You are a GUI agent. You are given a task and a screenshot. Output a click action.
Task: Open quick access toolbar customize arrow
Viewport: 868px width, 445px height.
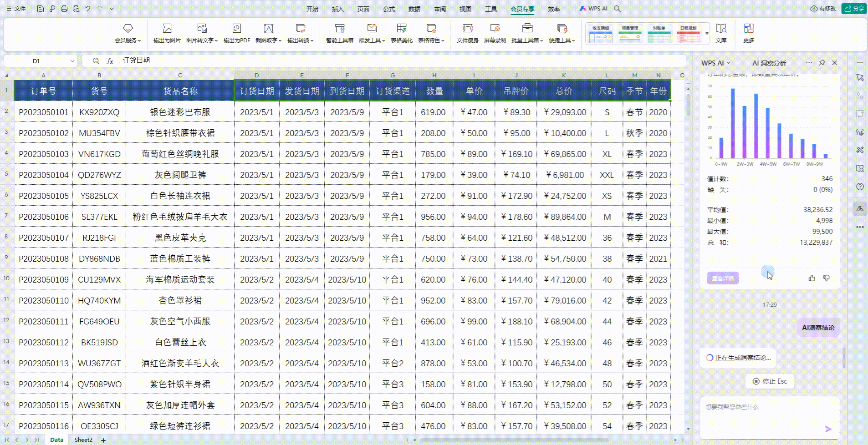coord(112,9)
